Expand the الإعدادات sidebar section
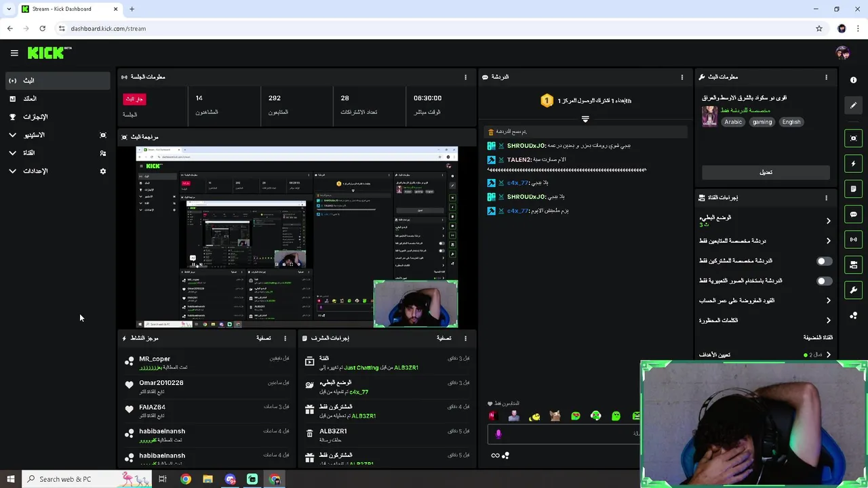The height and width of the screenshot is (488, 868). coord(12,171)
